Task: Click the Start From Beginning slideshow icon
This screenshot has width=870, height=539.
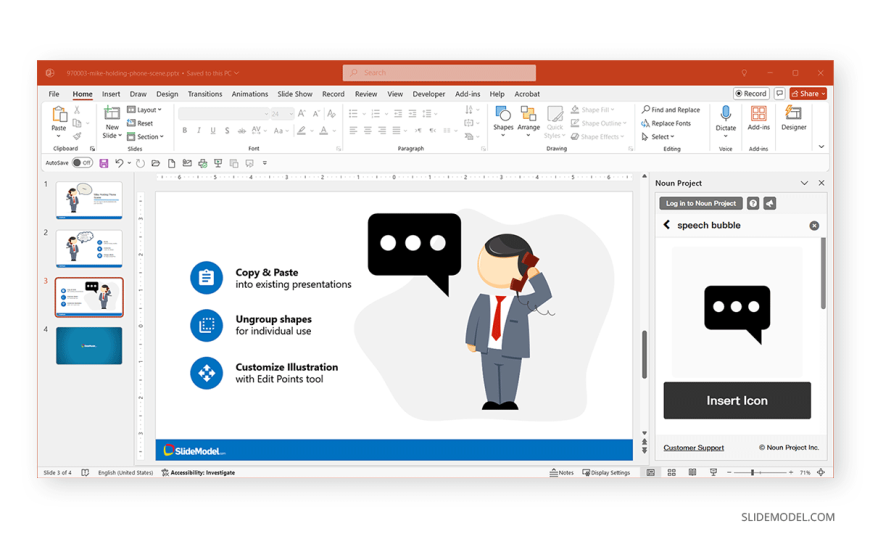Action: click(218, 163)
